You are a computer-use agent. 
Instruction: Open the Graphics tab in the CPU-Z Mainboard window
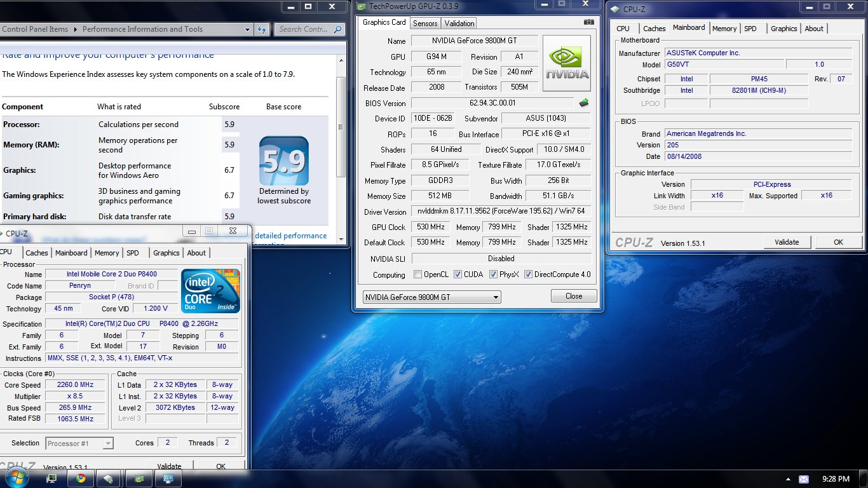(784, 29)
